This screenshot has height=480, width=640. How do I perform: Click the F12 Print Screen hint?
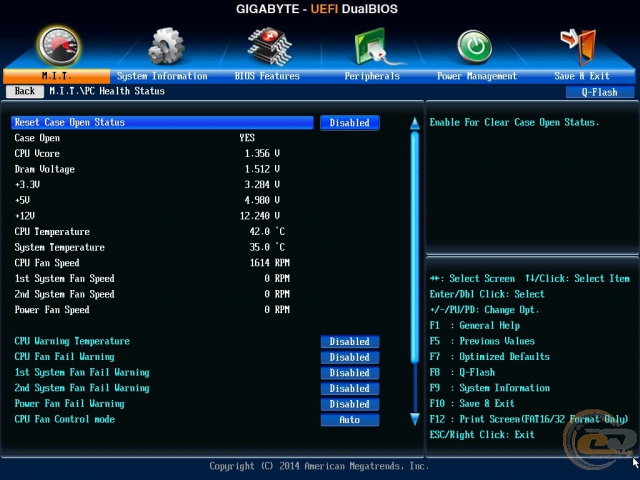(529, 419)
